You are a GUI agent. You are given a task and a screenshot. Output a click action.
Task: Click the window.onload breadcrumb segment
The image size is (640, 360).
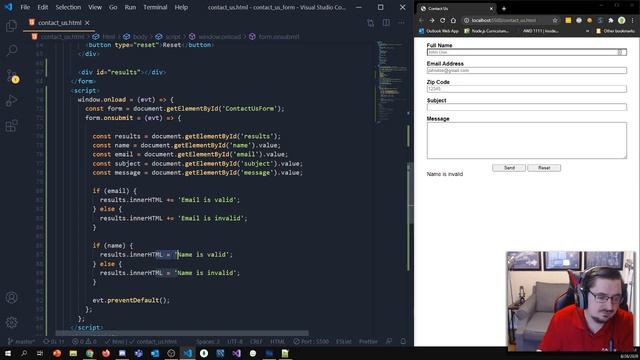coord(215,37)
